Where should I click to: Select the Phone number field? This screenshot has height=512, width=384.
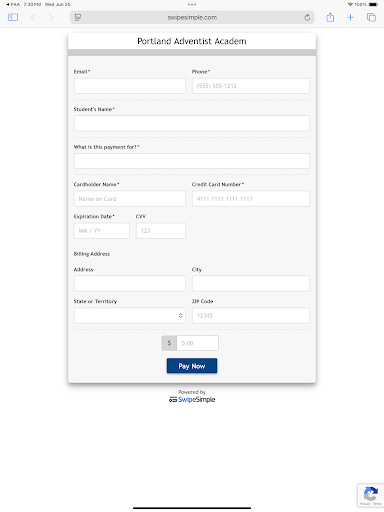pos(251,86)
